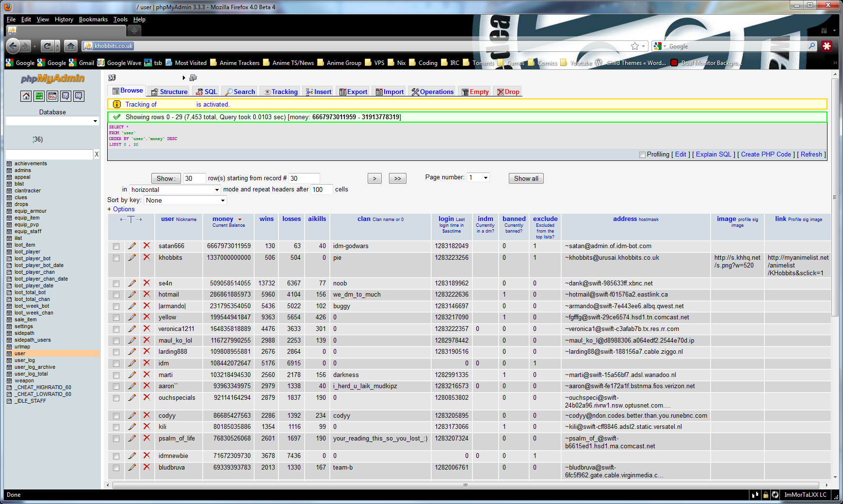Switch to the Structure tab
Viewport: 843px width, 504px height.
[169, 92]
